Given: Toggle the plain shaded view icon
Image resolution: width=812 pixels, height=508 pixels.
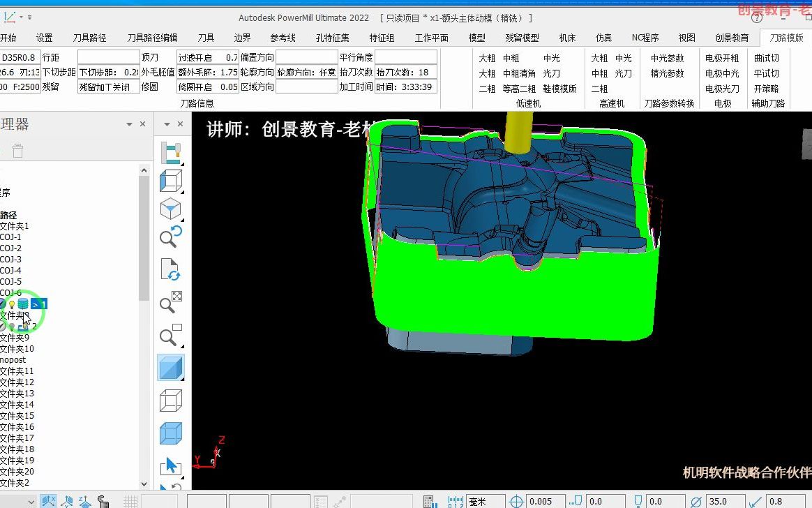Looking at the screenshot, I should (x=171, y=367).
